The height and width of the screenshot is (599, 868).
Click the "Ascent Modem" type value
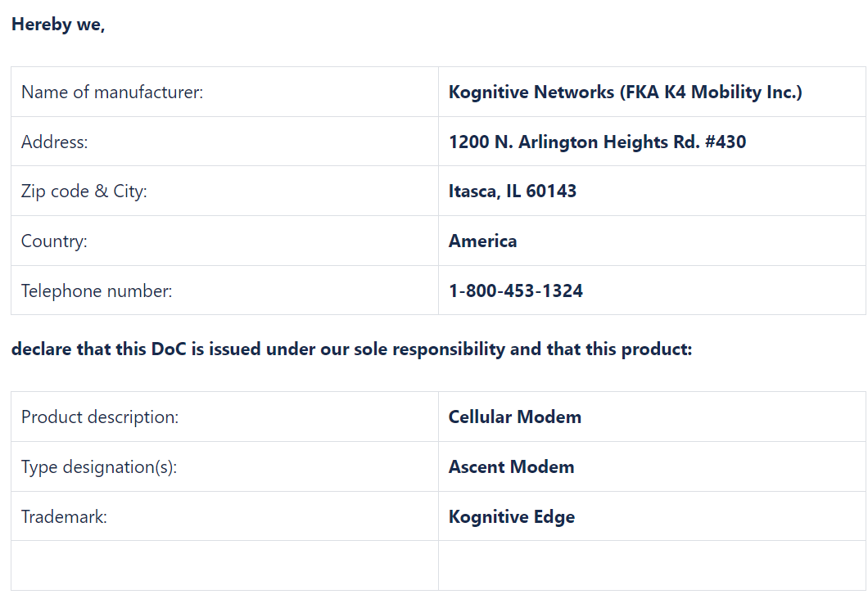tap(511, 467)
